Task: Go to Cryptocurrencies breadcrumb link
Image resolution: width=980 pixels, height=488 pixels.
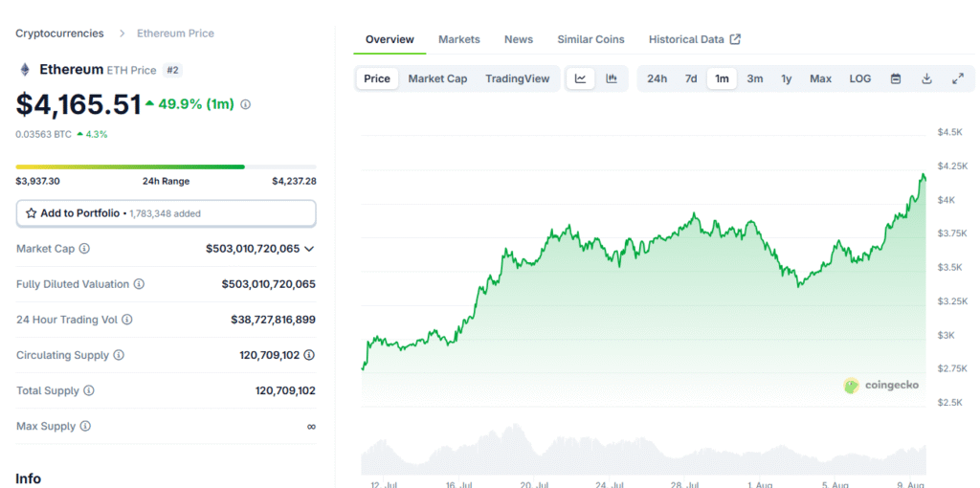Action: (60, 33)
